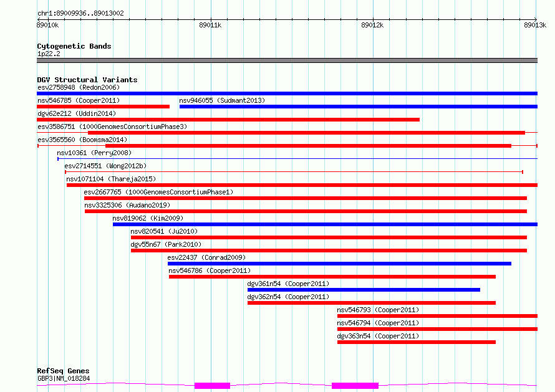
Task: Click the nsv546794 (Cooper2011) label
Action: pyautogui.click(x=378, y=323)
